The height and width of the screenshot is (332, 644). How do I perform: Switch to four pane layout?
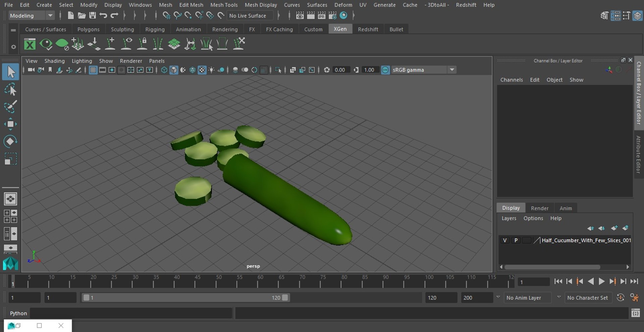coord(10,216)
